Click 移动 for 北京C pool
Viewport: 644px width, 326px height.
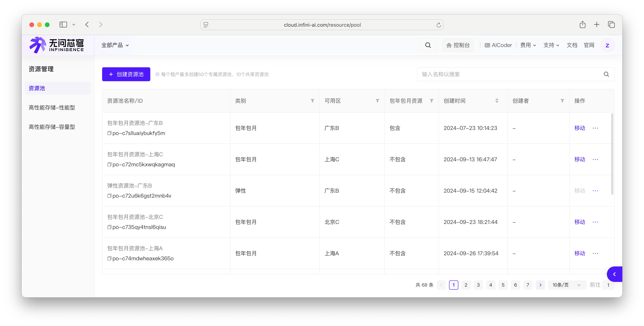[x=579, y=222]
